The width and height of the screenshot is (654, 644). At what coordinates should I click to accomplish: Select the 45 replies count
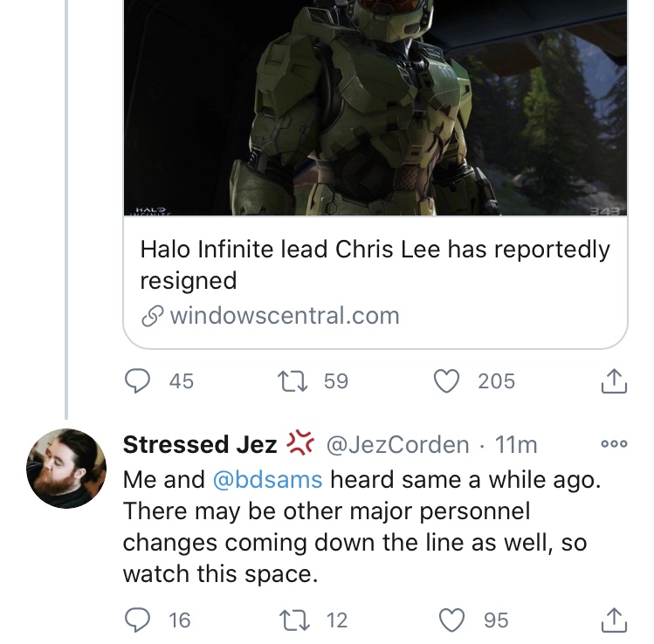point(182,381)
